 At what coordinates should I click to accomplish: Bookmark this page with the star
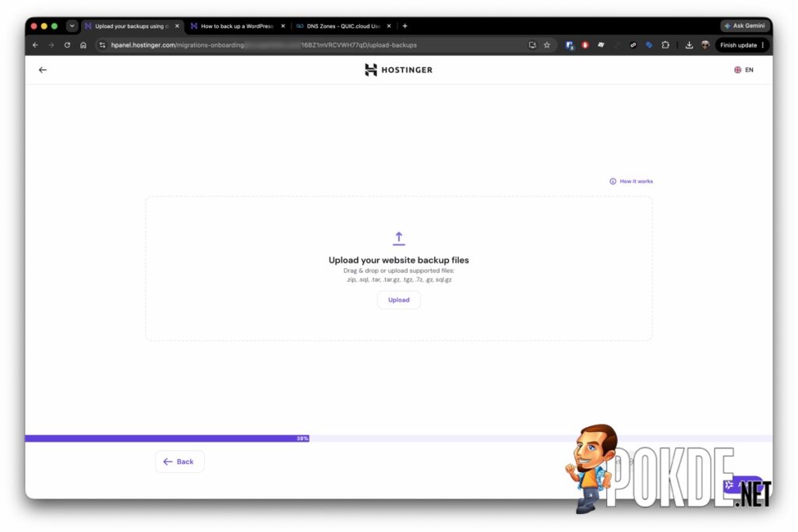click(x=547, y=44)
